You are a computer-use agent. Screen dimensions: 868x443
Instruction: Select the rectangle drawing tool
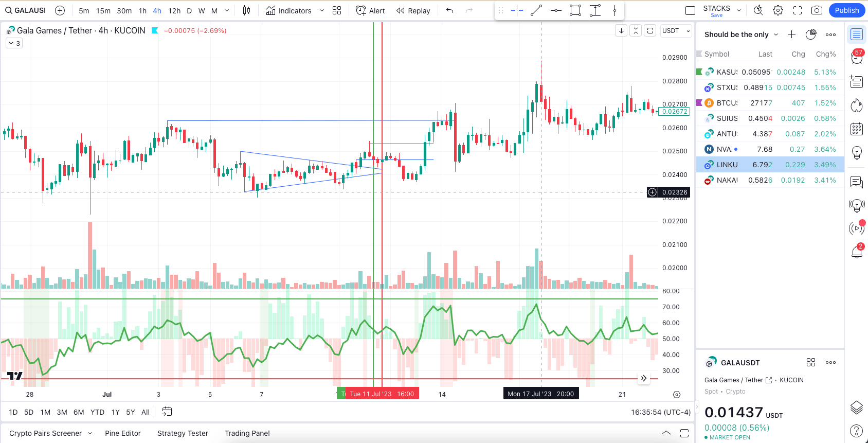pyautogui.click(x=575, y=10)
